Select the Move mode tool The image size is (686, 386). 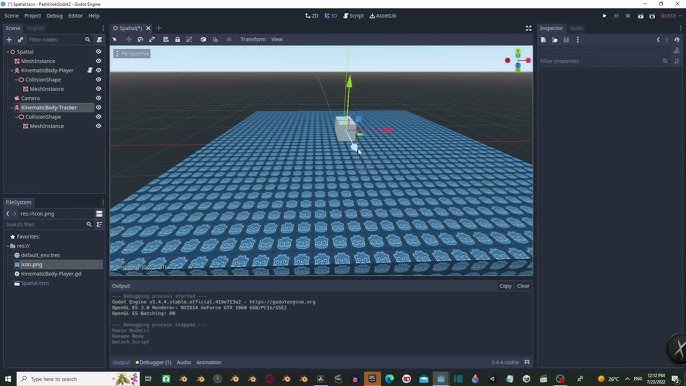129,39
